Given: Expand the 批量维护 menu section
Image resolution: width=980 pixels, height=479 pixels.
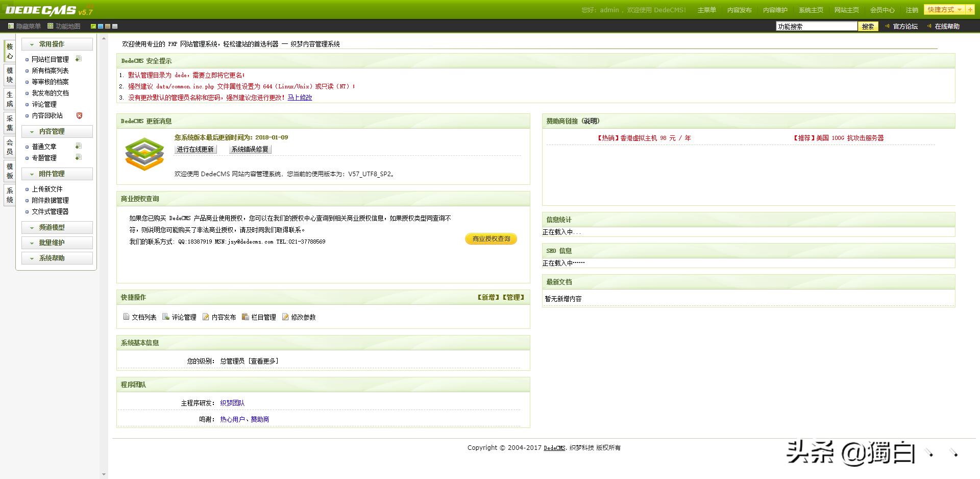Looking at the screenshot, I should tap(57, 243).
